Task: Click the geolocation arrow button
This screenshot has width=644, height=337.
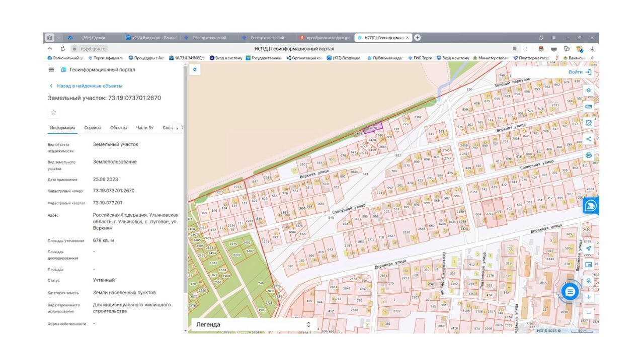Action: (x=589, y=248)
